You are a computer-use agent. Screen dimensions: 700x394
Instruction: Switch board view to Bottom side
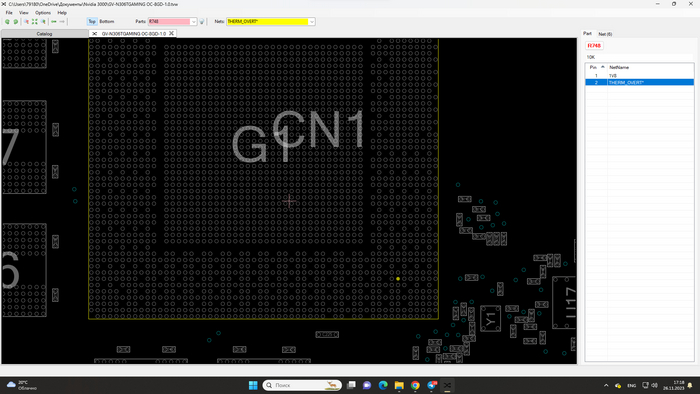[x=107, y=21]
